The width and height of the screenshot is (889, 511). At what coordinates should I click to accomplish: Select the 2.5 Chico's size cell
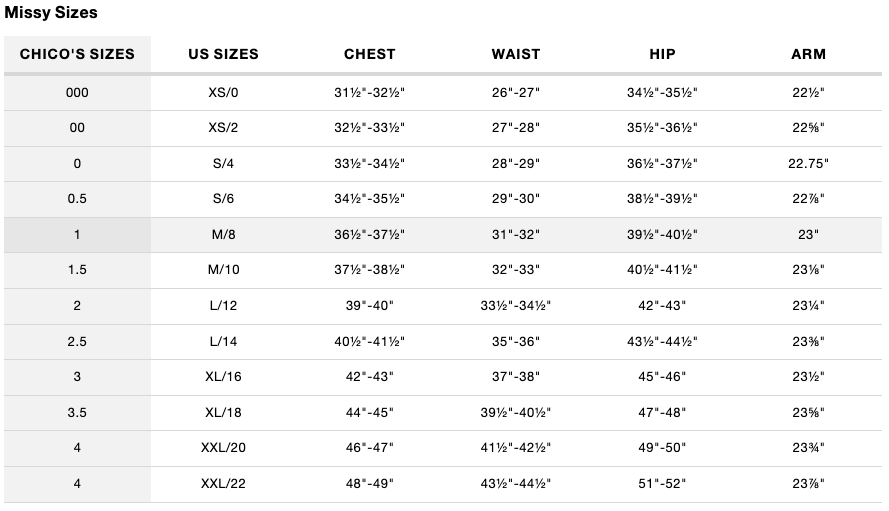pyautogui.click(x=77, y=341)
